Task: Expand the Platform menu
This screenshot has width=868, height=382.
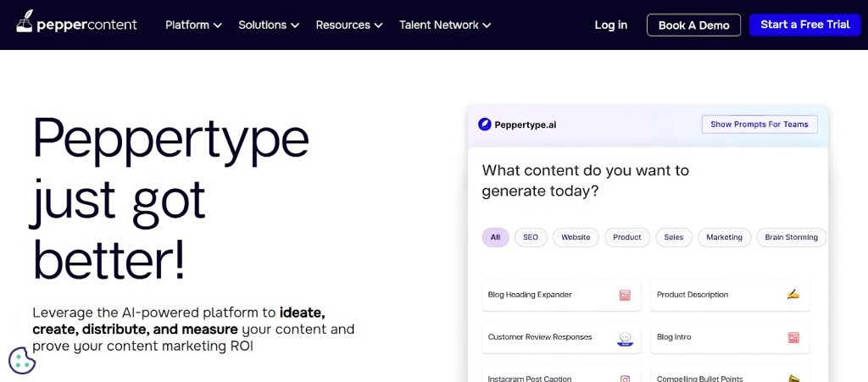Action: point(194,25)
